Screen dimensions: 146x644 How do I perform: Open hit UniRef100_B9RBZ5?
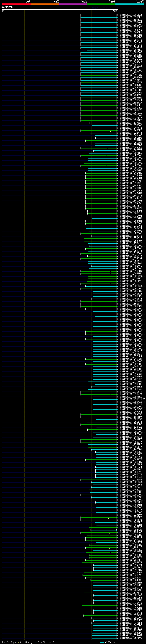click(131, 20)
